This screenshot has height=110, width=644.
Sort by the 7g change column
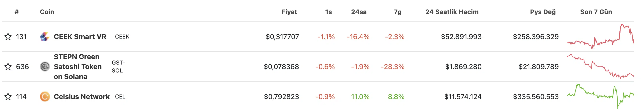[397, 12]
